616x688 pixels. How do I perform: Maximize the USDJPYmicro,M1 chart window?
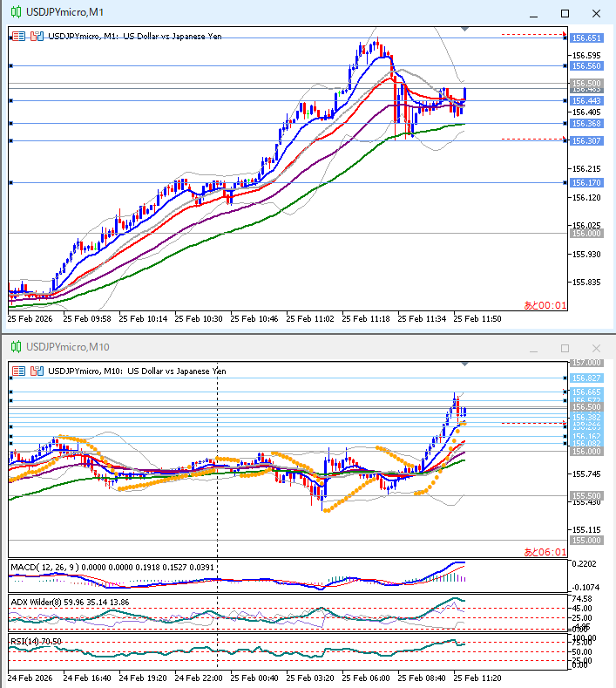565,13
